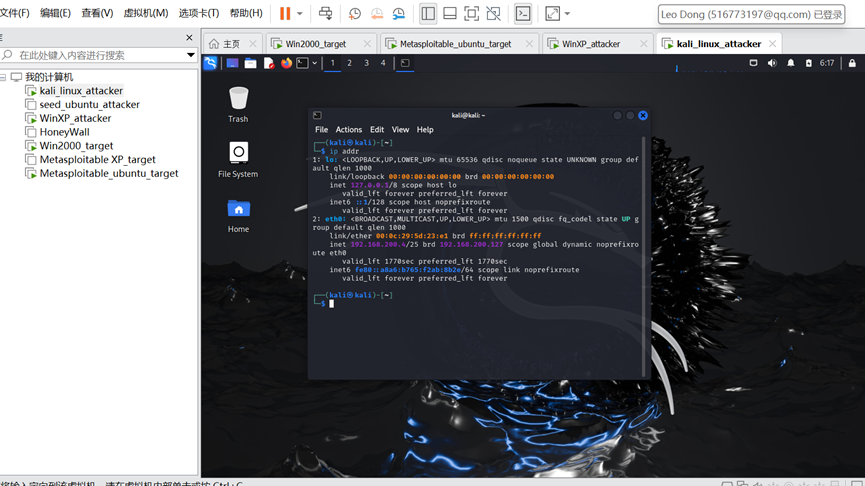Viewport: 865px width, 486px height.
Task: Select seed_ubuntu_attacker in the library
Action: 89,104
